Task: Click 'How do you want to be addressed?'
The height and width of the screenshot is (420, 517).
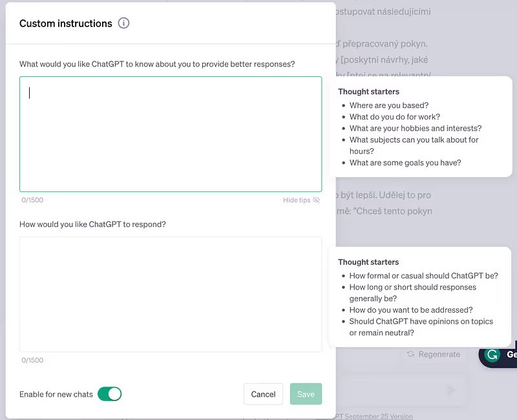Action: tap(411, 310)
